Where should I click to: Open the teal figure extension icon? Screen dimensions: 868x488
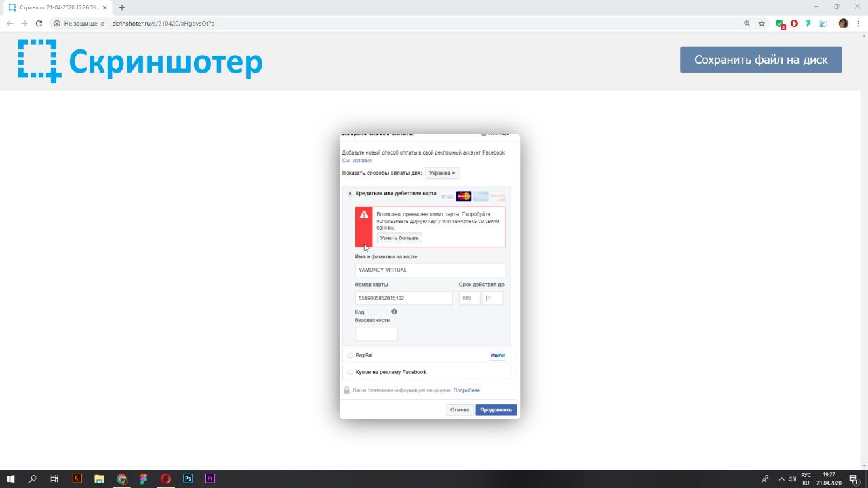tap(809, 23)
